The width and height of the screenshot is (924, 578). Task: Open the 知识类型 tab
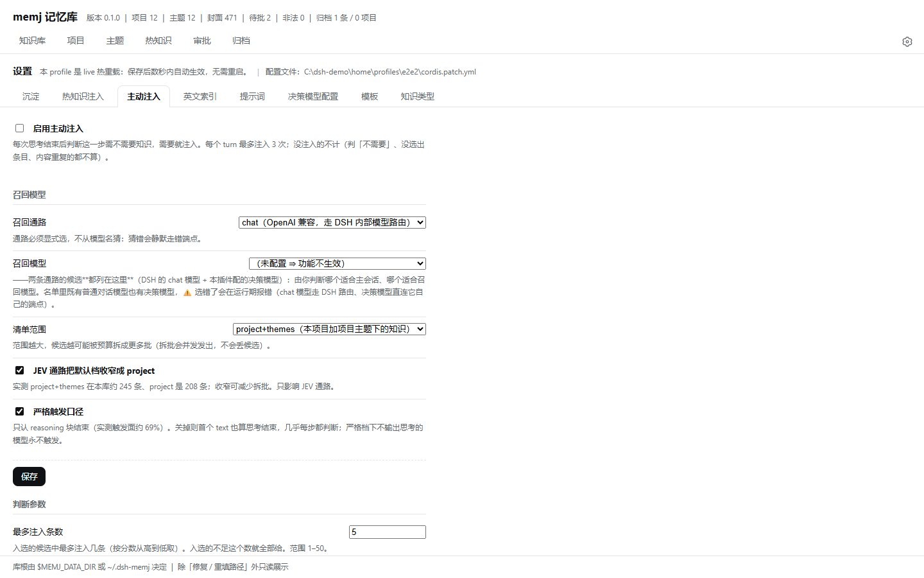pyautogui.click(x=418, y=96)
